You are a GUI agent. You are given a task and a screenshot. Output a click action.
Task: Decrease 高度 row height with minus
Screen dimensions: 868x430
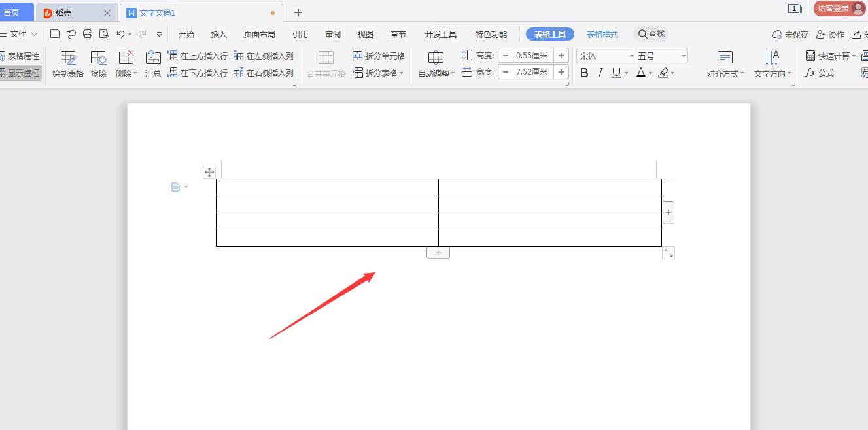506,56
